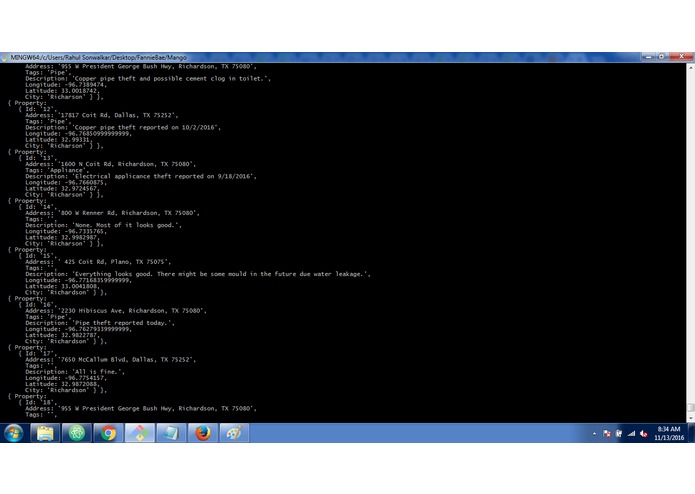This screenshot has width=695, height=494.
Task: Click the muted volume speaker icon
Action: pos(644,434)
